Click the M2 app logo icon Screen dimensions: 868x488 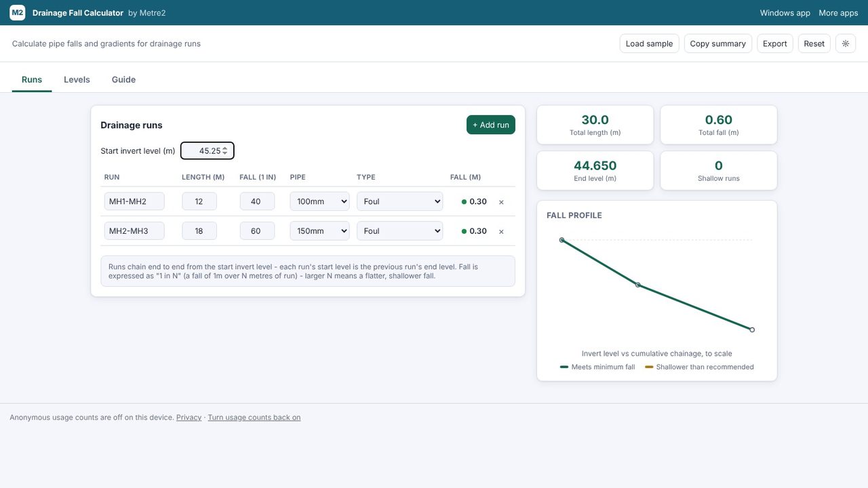[17, 13]
